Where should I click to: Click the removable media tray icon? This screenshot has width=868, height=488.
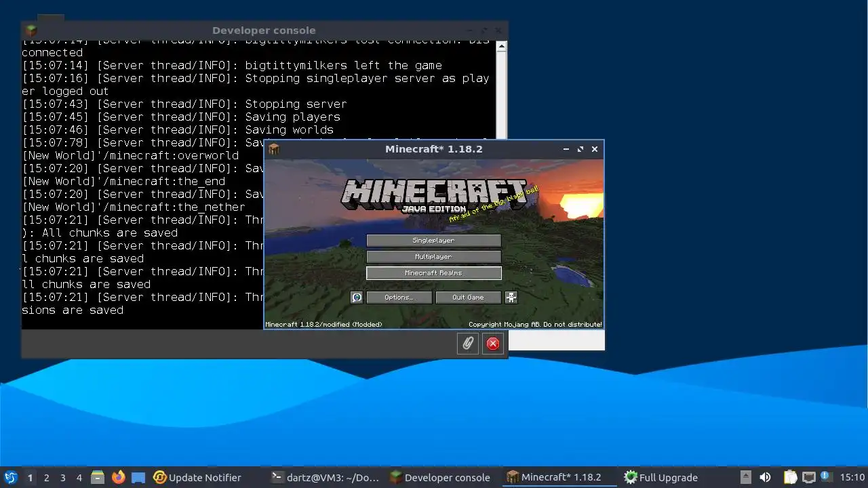pos(746,477)
